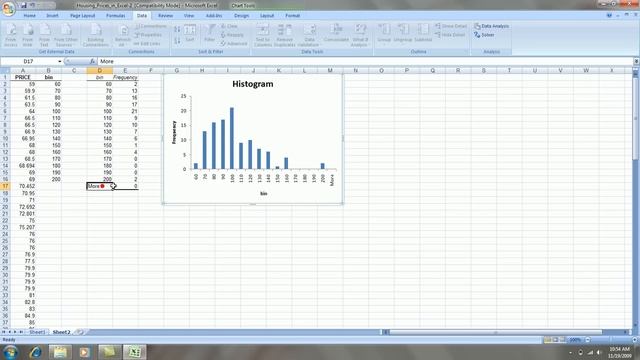Image resolution: width=640 pixels, height=360 pixels.
Task: Open the Office button menu
Action: click(x=8, y=8)
